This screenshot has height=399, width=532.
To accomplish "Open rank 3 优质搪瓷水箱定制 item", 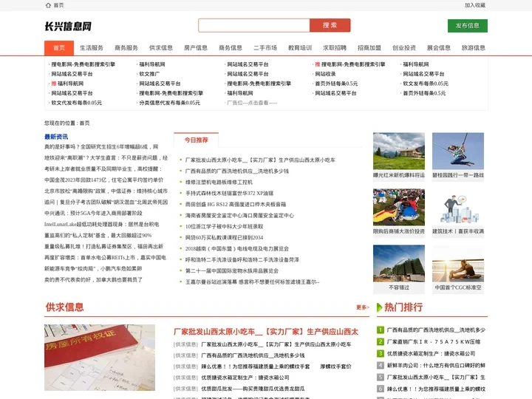I will [431, 353].
